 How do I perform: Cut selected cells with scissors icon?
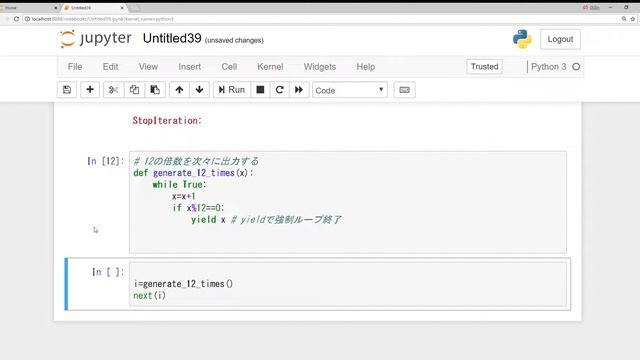[113, 90]
